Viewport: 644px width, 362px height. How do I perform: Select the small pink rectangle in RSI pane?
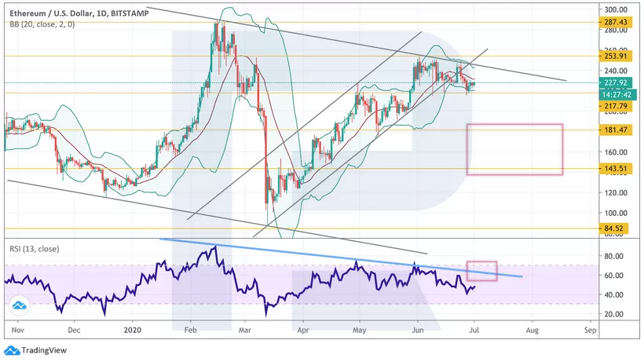coord(481,271)
